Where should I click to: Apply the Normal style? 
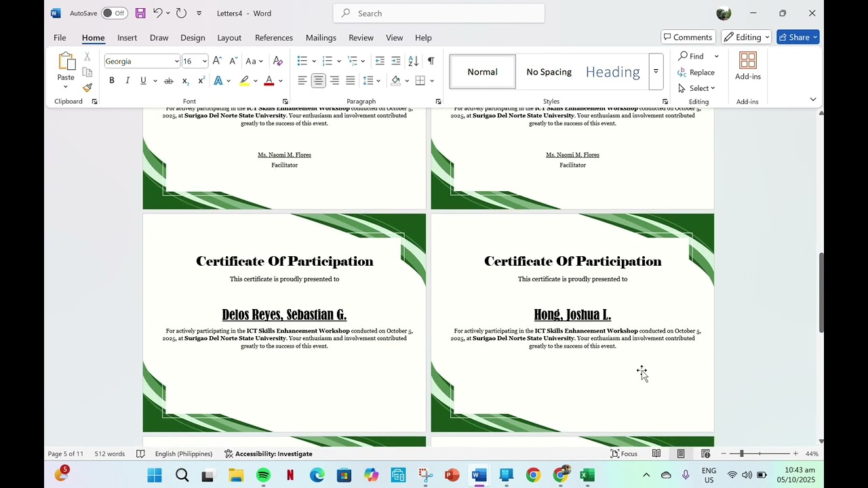pyautogui.click(x=482, y=72)
